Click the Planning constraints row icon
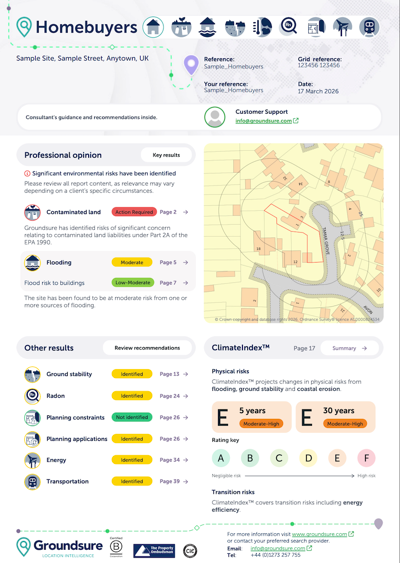Screen dimensions: 400x563 [x=32, y=417]
